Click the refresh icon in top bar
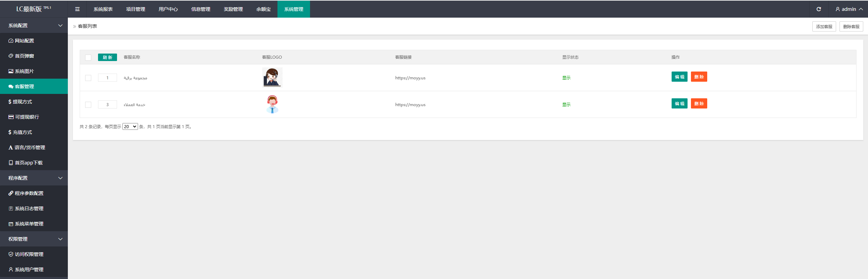This screenshot has width=868, height=279. point(818,9)
